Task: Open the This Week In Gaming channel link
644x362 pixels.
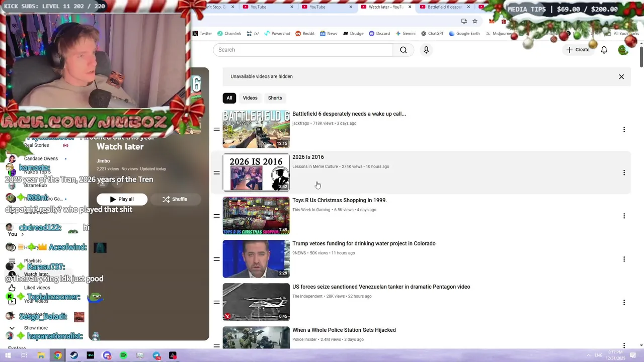Action: [x=311, y=210]
